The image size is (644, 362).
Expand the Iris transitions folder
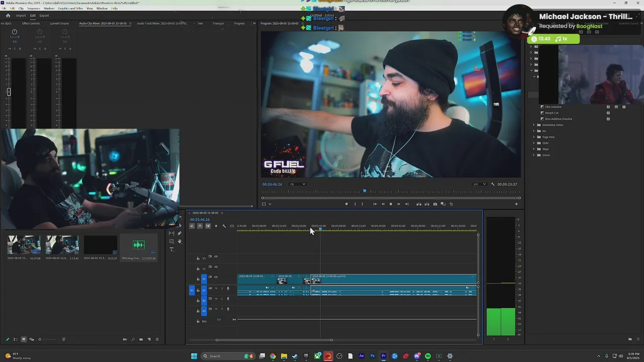(534, 131)
